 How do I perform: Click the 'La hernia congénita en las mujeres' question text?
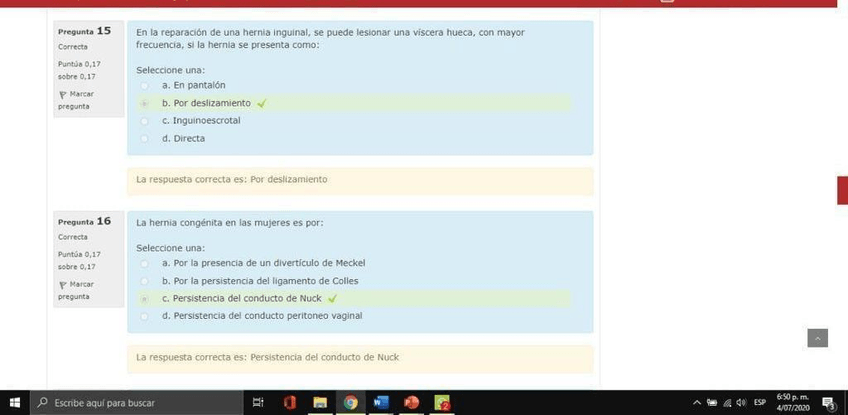(230, 223)
